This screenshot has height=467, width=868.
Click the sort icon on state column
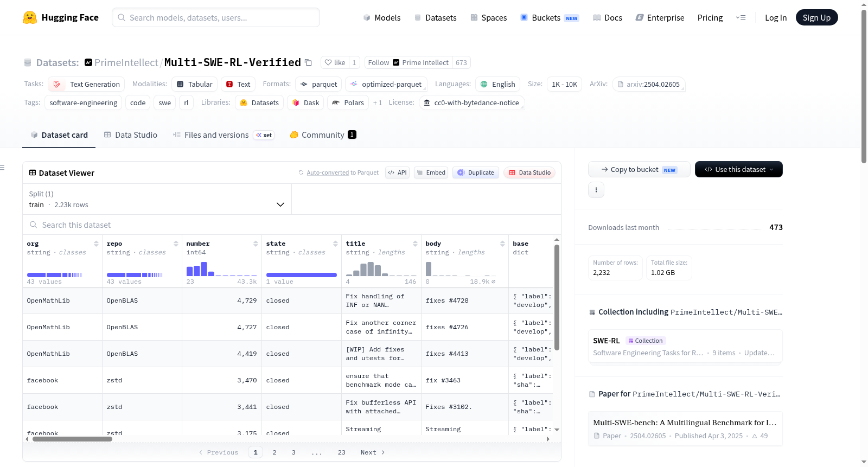(x=335, y=244)
